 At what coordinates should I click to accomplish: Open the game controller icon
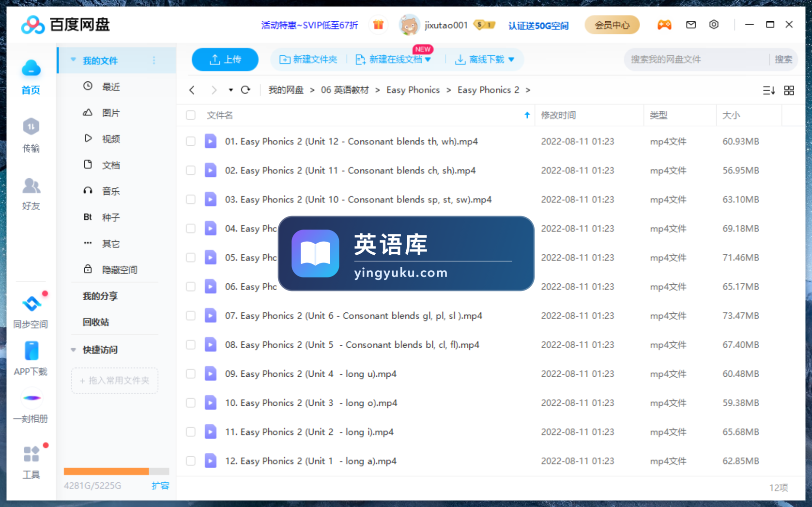tap(664, 25)
